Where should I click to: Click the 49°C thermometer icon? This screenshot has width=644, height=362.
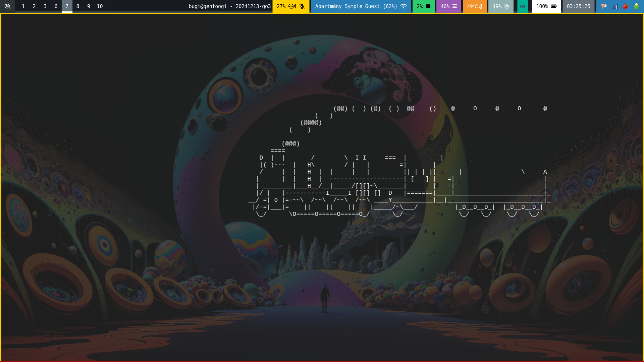pyautogui.click(x=481, y=6)
